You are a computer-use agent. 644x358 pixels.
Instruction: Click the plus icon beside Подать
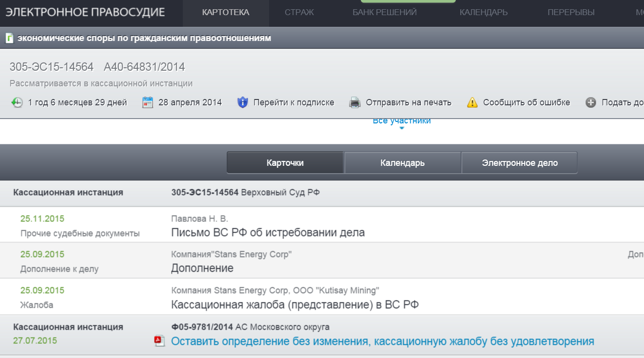pos(591,102)
